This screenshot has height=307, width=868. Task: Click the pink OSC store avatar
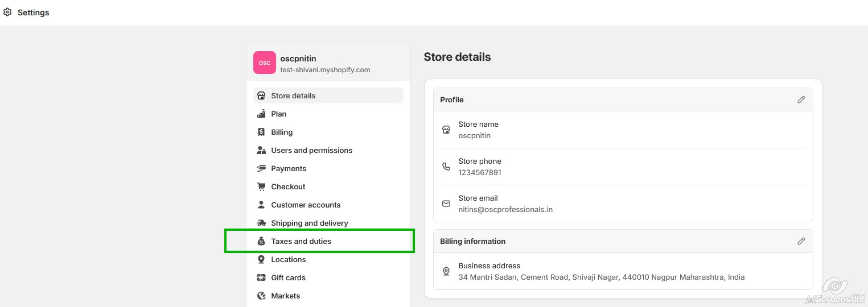click(264, 63)
